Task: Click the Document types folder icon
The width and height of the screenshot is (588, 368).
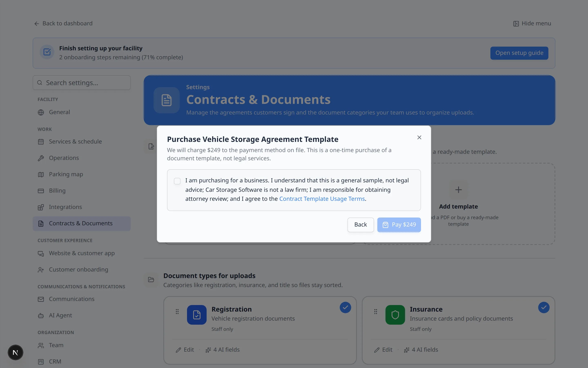Action: click(151, 280)
